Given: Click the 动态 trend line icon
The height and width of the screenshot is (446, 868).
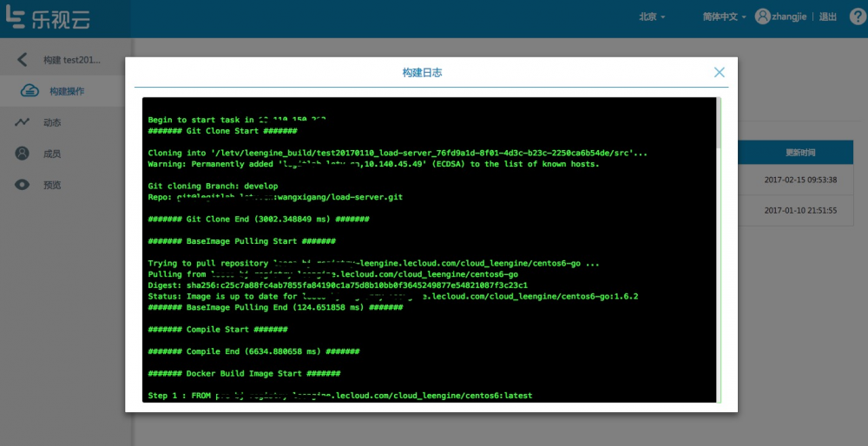Looking at the screenshot, I should tap(23, 122).
